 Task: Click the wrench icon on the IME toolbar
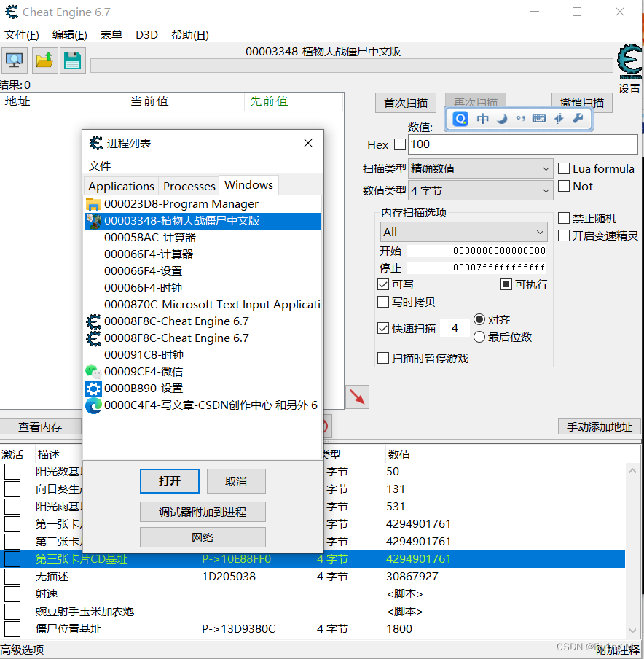click(x=579, y=118)
